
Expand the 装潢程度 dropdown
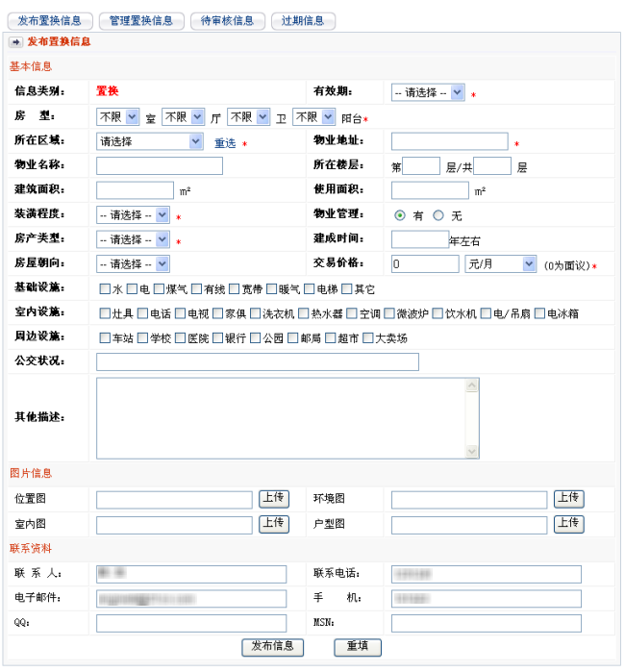[x=133, y=215]
